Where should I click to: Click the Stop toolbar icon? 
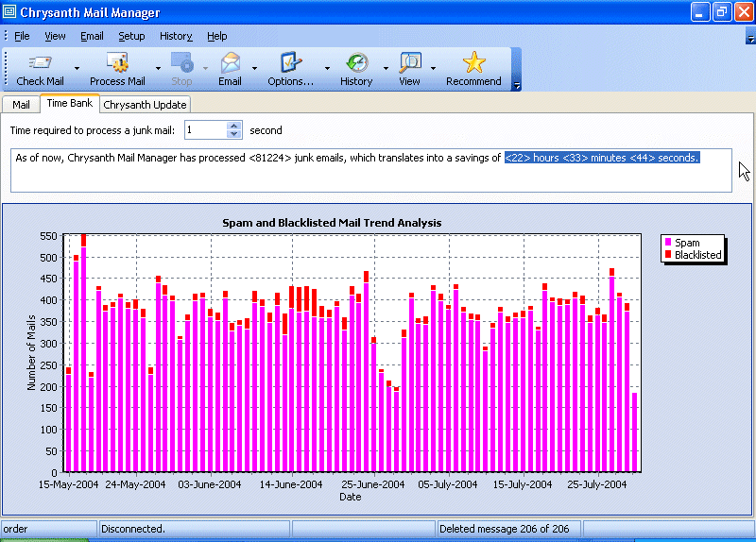181,63
